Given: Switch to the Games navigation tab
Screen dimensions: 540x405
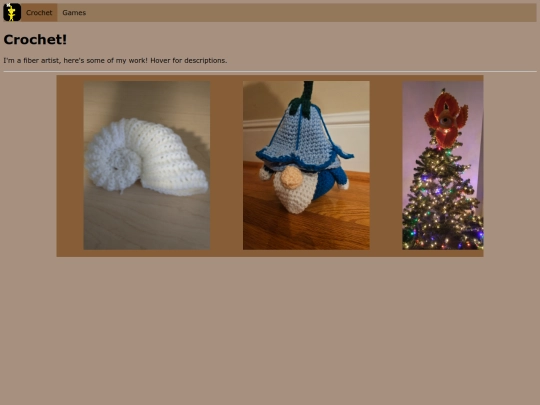Looking at the screenshot, I should [x=74, y=13].
